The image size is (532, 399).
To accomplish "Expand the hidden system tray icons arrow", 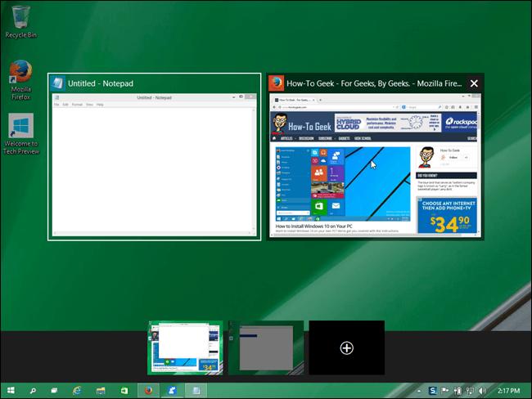I will tap(418, 390).
